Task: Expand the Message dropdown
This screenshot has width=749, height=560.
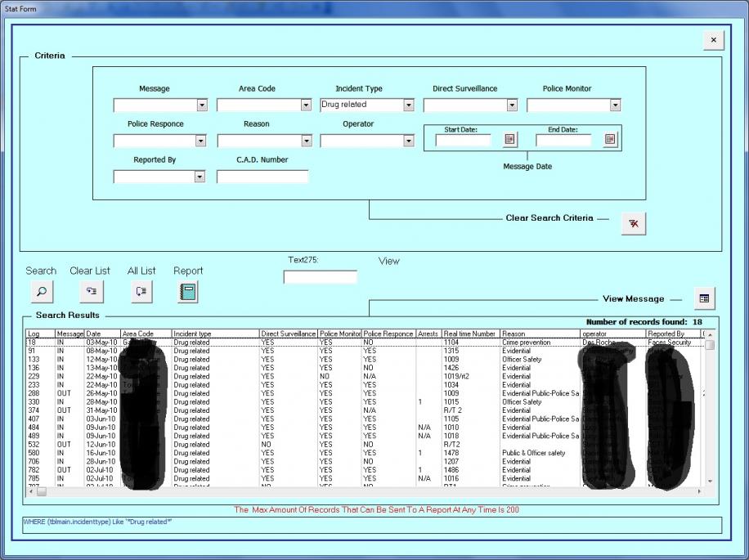Action: [202, 105]
